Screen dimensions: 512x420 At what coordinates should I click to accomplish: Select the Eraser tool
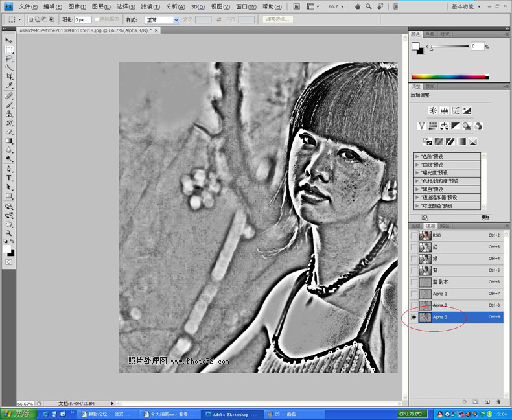(9, 132)
